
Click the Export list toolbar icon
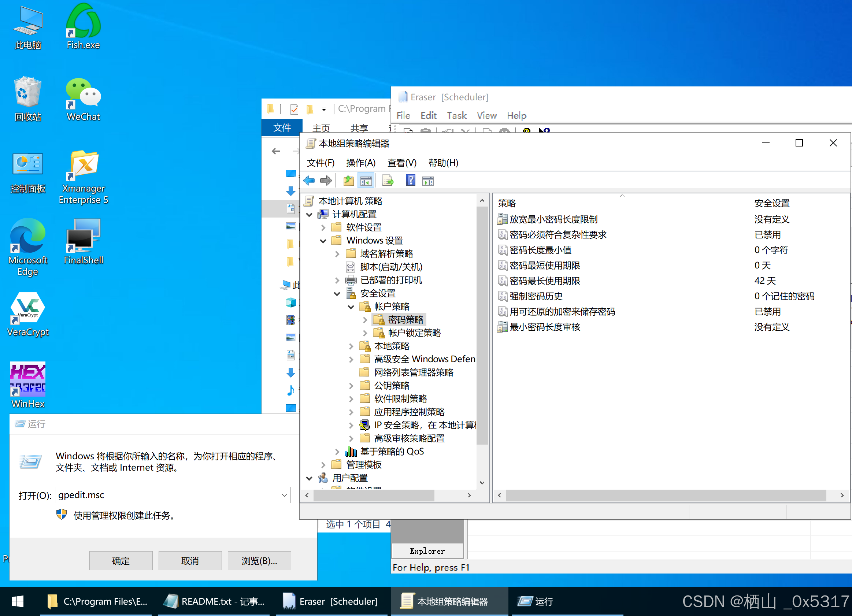coord(388,181)
